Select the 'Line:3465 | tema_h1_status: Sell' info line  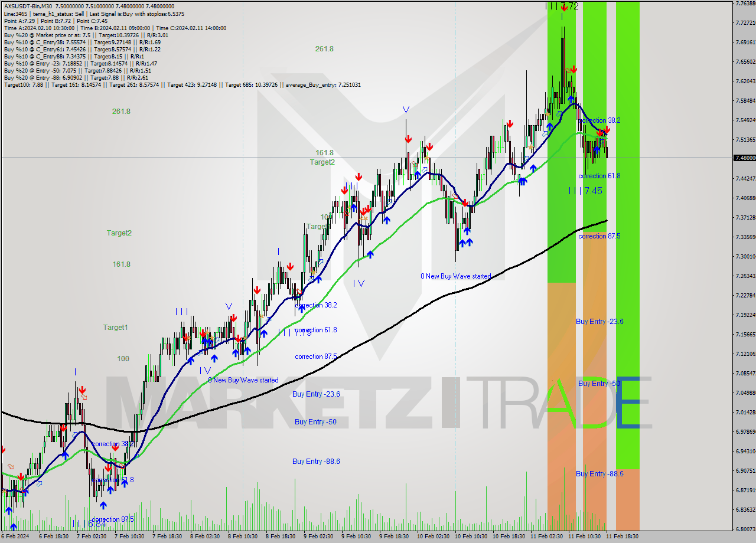[x=93, y=14]
